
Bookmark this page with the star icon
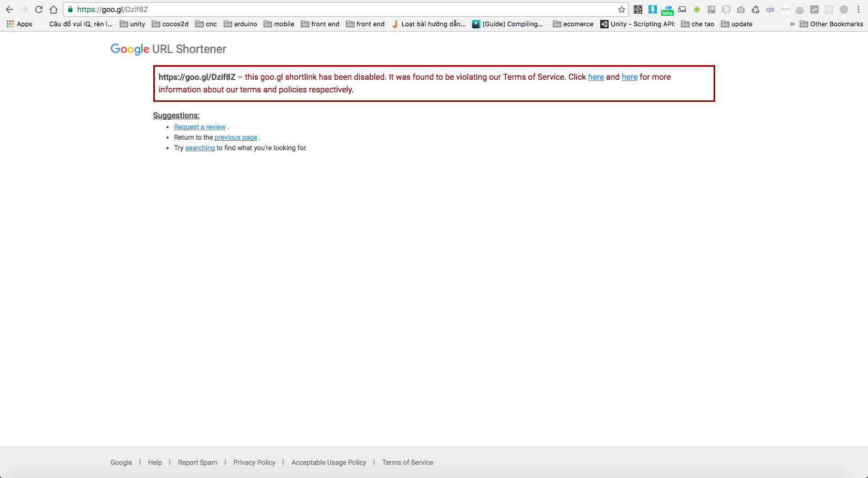[x=622, y=9]
